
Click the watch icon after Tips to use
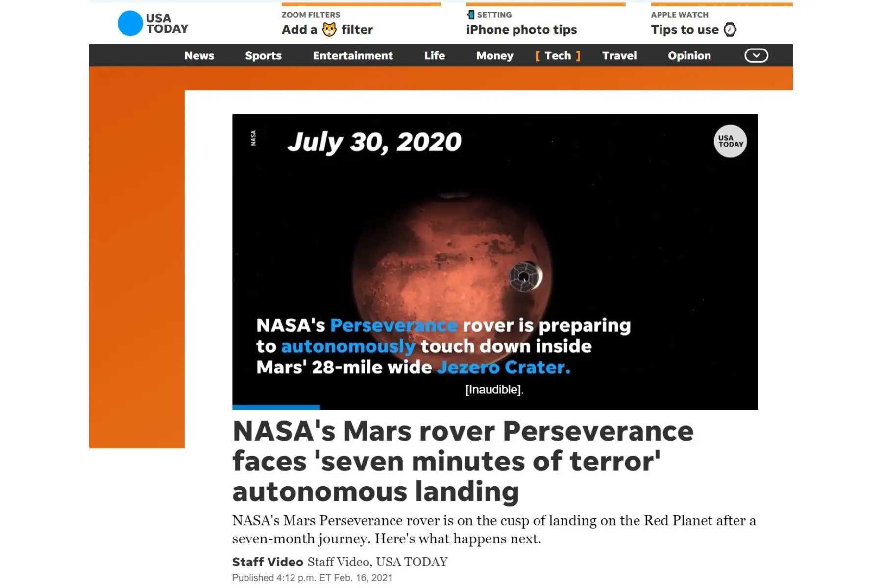pos(730,29)
